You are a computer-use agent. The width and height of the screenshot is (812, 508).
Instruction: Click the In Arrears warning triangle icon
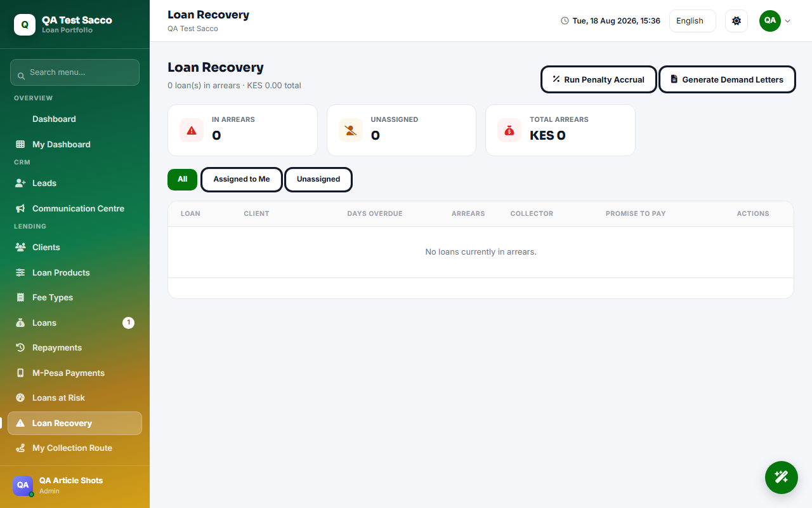click(x=192, y=130)
